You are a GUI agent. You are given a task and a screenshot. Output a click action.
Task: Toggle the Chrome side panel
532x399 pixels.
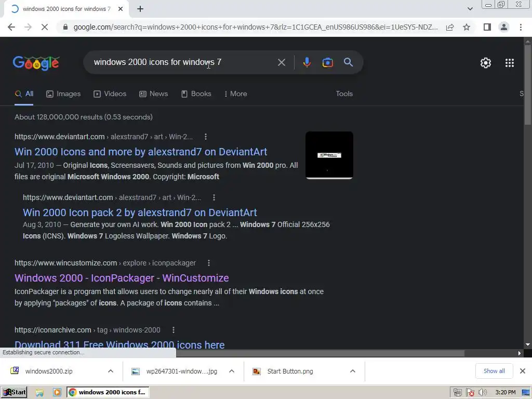487,27
